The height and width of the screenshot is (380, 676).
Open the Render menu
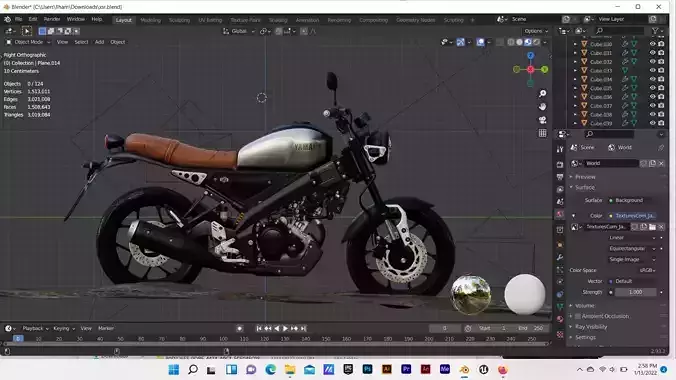pyautogui.click(x=52, y=19)
